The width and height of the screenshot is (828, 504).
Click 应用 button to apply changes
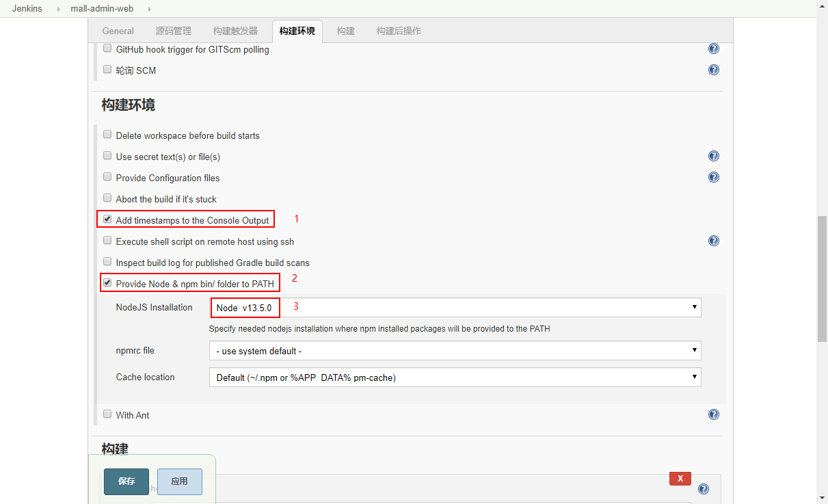180,481
